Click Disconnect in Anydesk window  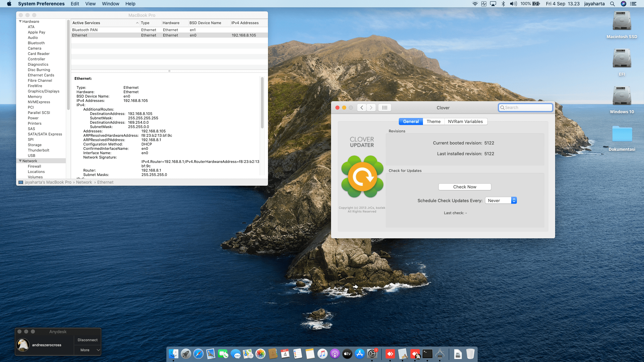[88, 340]
